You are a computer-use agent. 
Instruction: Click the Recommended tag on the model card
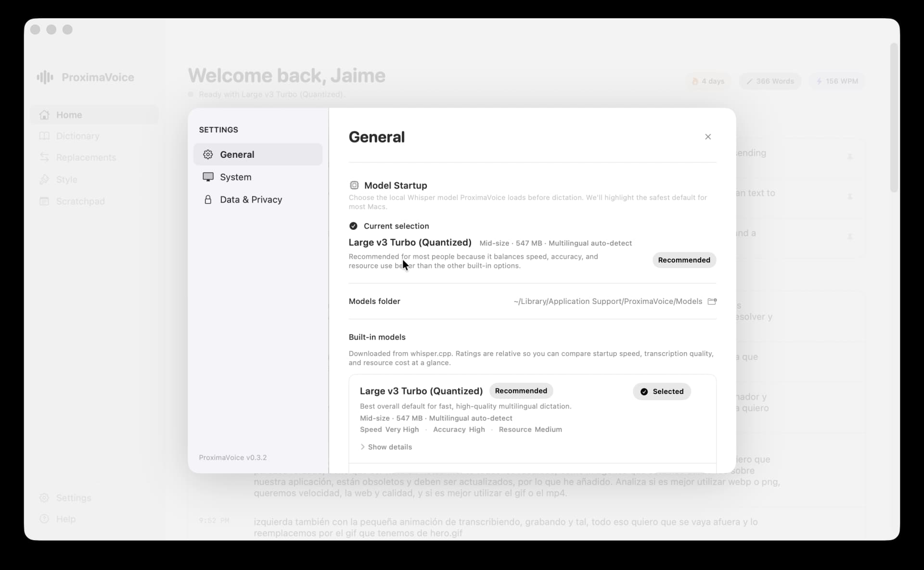(521, 391)
